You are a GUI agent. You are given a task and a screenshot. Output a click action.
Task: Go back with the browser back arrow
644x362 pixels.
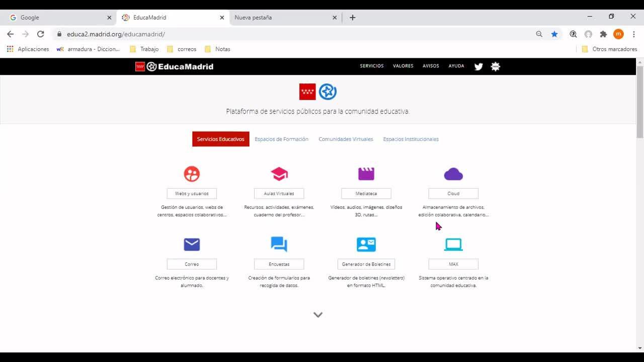click(x=11, y=34)
